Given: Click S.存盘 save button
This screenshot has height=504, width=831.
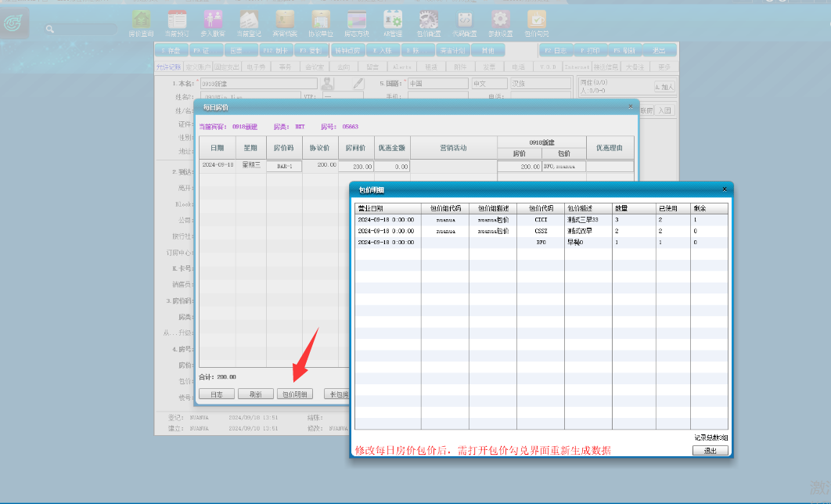Looking at the screenshot, I should [x=171, y=50].
